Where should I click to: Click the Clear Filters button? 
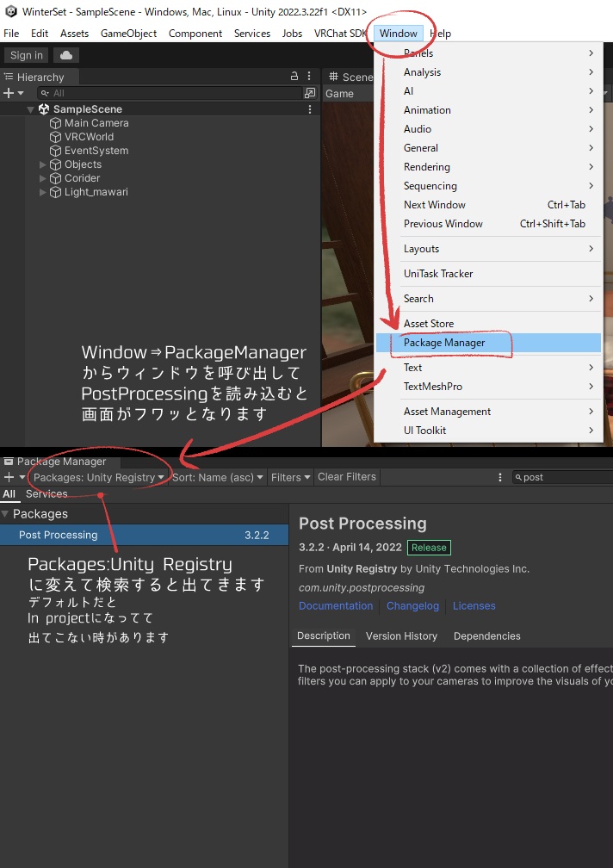click(x=346, y=477)
